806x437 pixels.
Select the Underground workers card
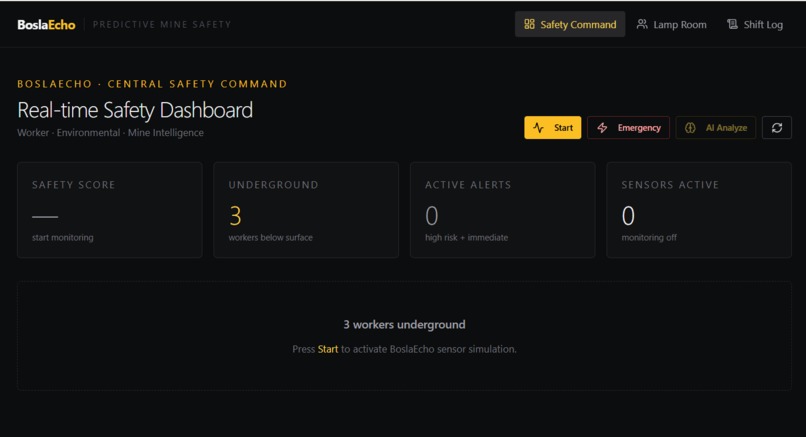[306, 210]
